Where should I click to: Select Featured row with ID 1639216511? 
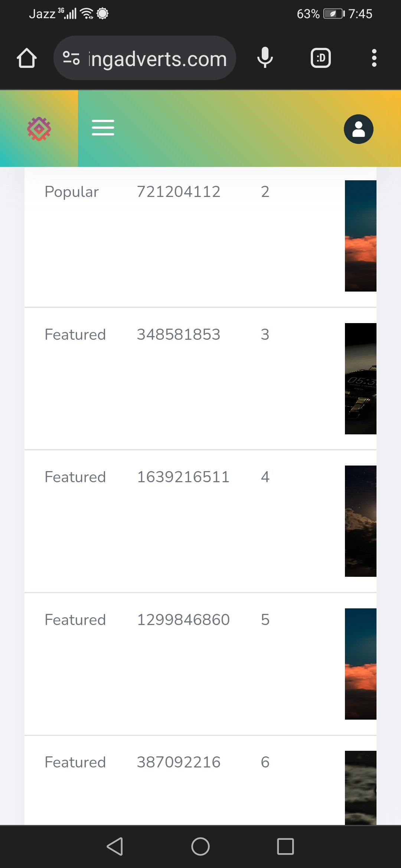click(x=200, y=521)
